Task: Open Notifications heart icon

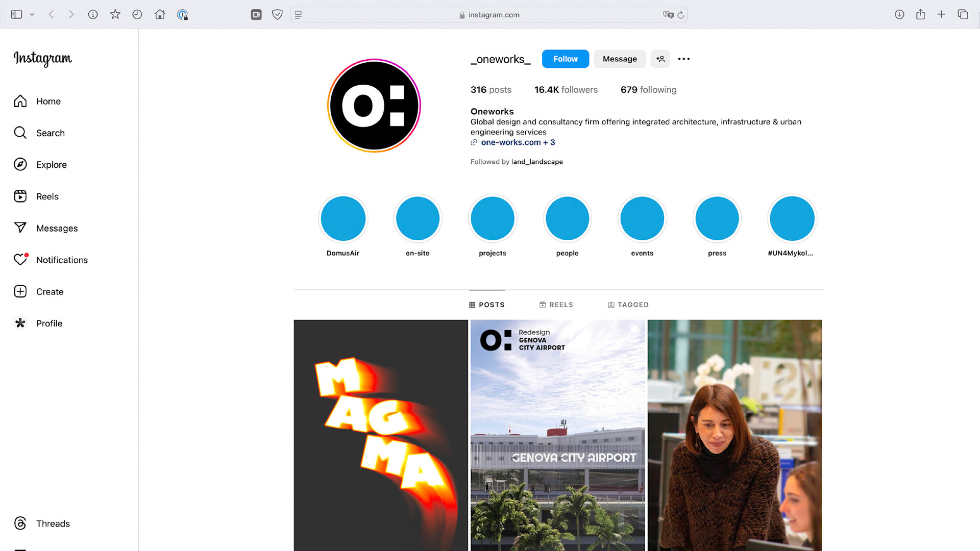Action: pyautogui.click(x=20, y=260)
